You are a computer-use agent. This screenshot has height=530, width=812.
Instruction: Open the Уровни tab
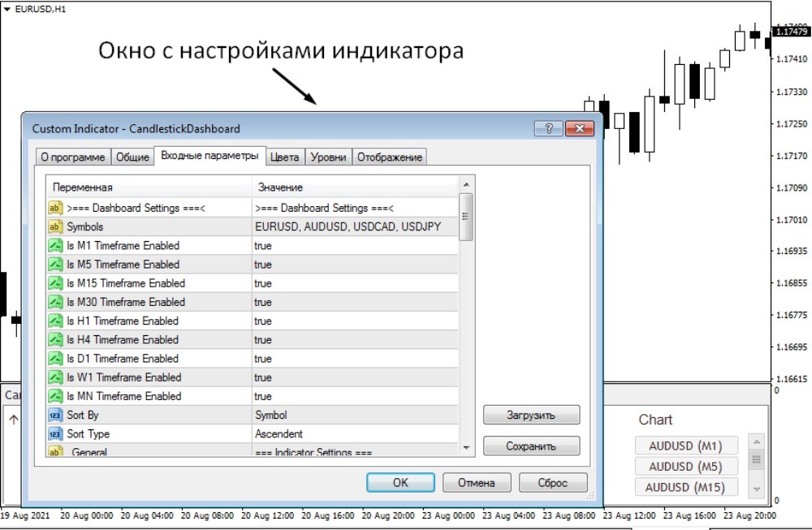[328, 157]
